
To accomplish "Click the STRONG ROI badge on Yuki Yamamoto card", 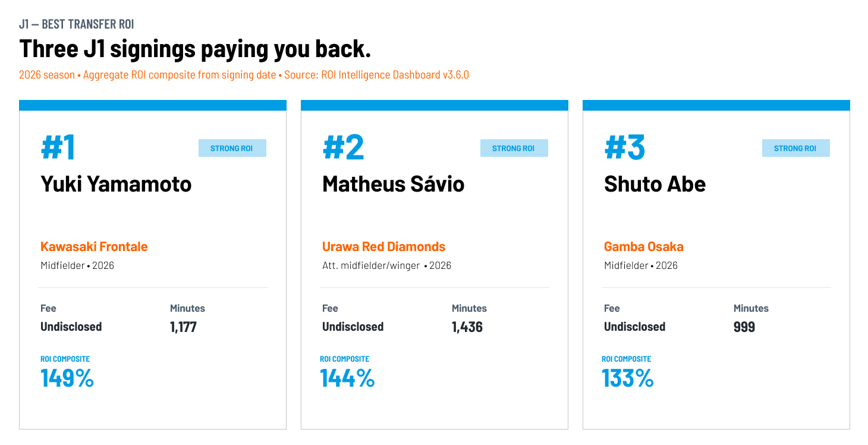I will [232, 148].
